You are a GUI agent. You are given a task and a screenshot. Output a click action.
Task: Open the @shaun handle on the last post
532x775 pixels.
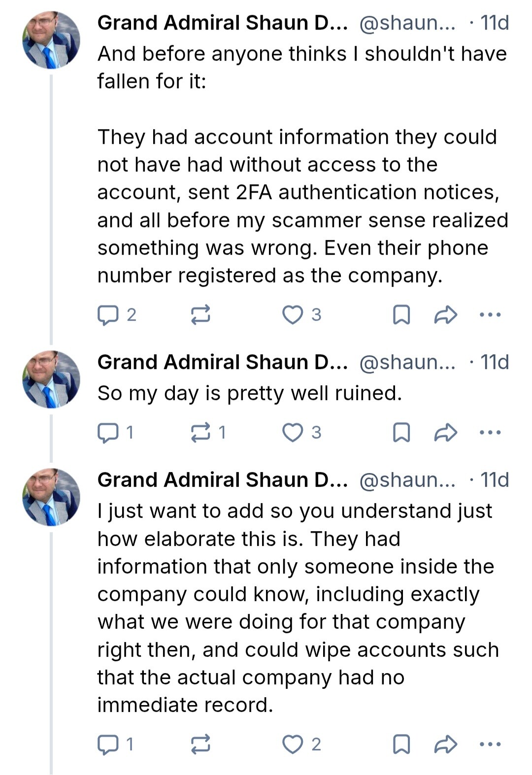click(x=408, y=480)
